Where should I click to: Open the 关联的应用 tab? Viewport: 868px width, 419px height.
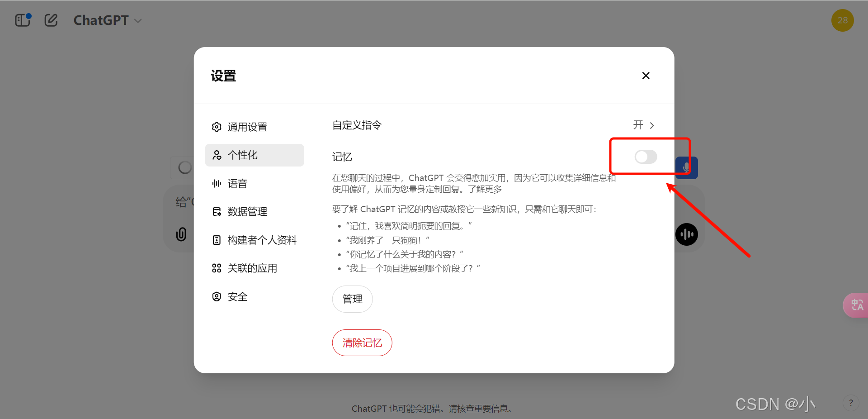point(255,268)
